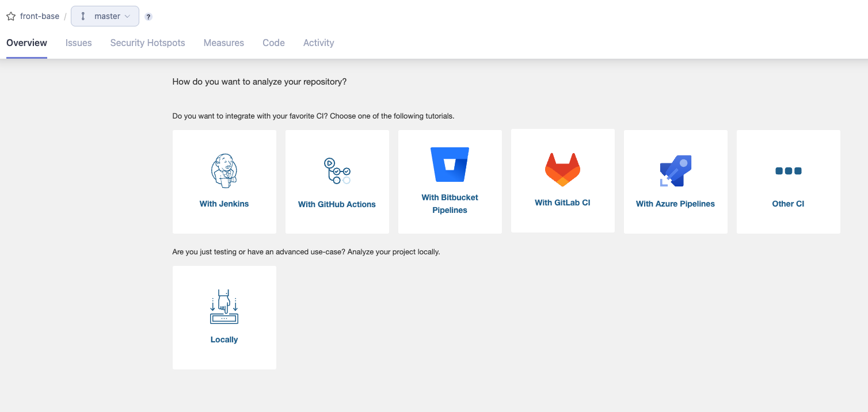This screenshot has width=868, height=412.
Task: Choose the With Jenkins label
Action: tap(224, 204)
